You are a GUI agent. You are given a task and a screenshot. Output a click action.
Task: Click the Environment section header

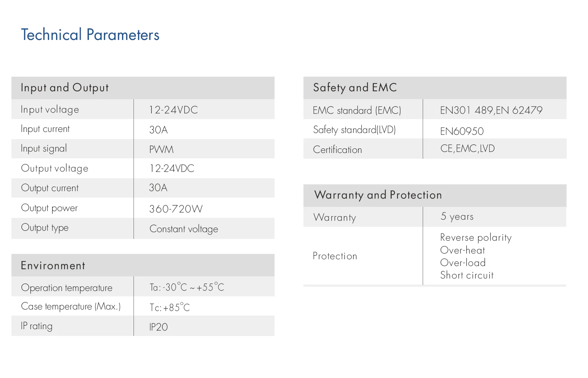tap(53, 266)
